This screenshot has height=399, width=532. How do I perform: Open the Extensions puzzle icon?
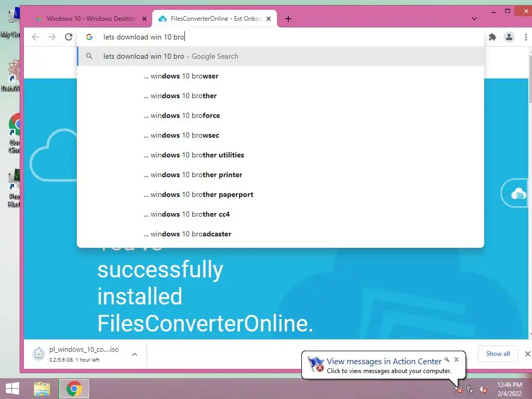click(x=493, y=37)
